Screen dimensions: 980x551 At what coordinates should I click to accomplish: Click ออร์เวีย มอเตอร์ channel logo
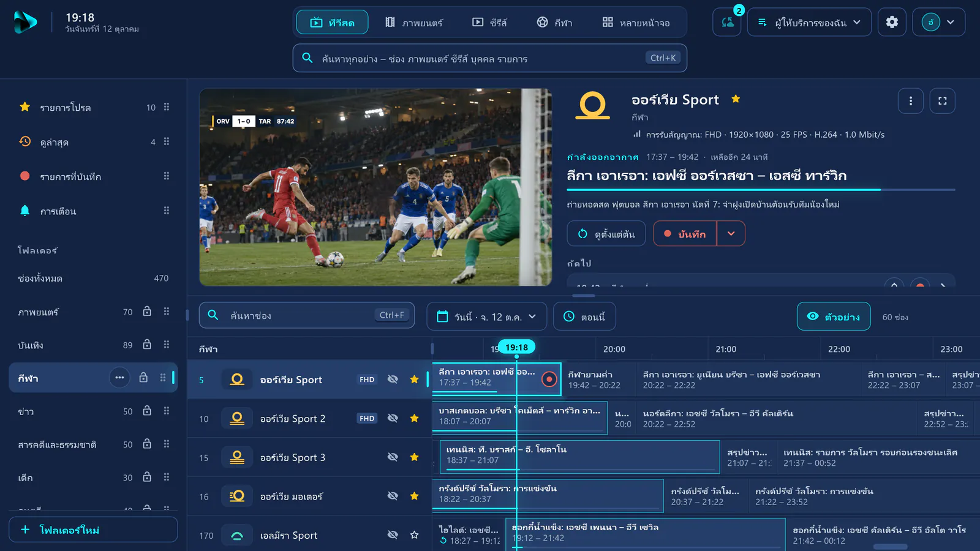click(x=237, y=497)
